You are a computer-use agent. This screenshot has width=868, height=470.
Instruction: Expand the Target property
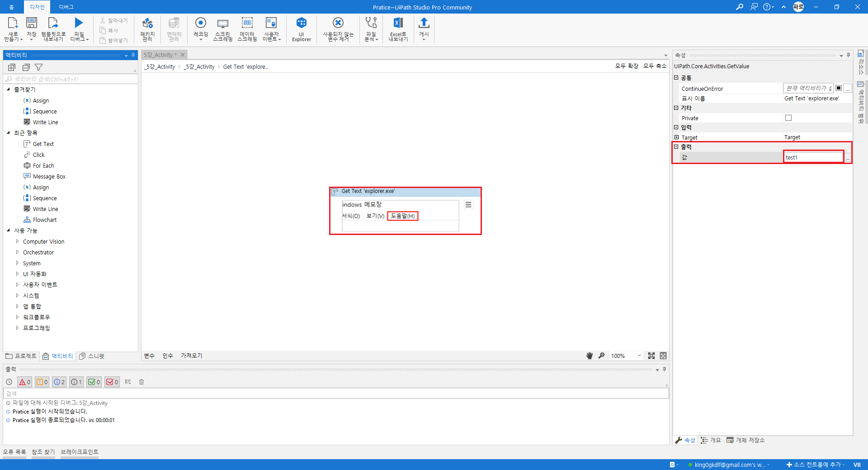click(x=677, y=137)
